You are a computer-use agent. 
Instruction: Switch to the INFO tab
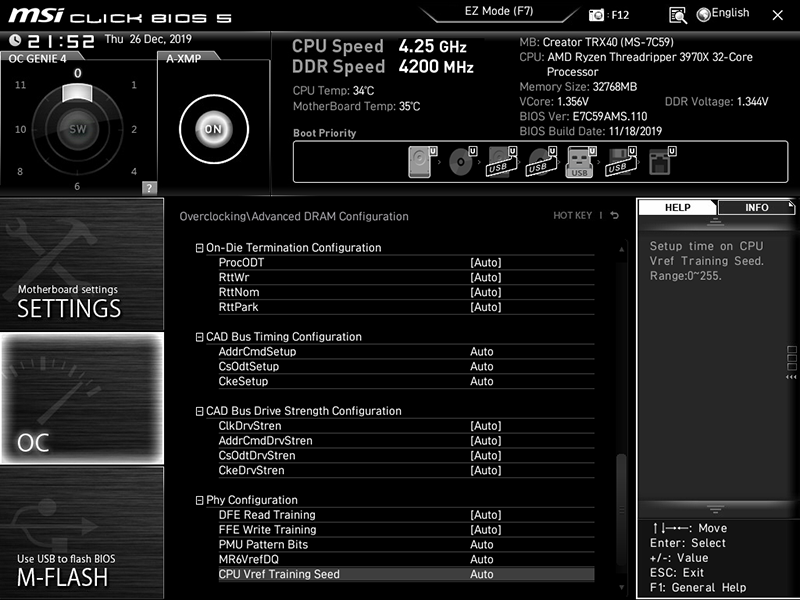756,207
